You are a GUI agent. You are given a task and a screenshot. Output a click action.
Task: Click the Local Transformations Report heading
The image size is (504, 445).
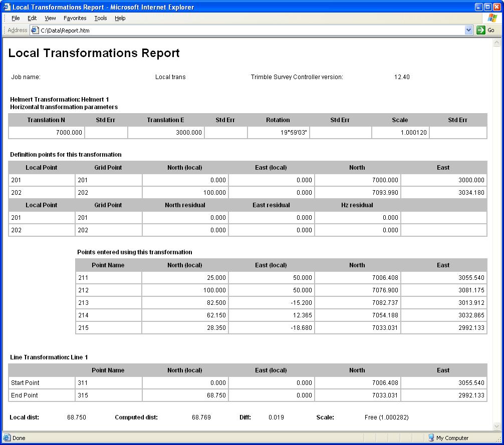point(94,53)
